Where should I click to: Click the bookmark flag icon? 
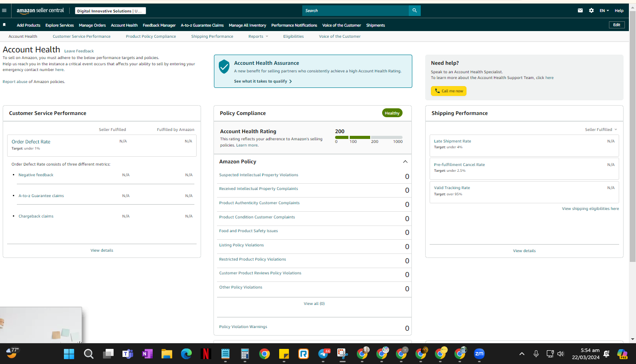[4, 25]
